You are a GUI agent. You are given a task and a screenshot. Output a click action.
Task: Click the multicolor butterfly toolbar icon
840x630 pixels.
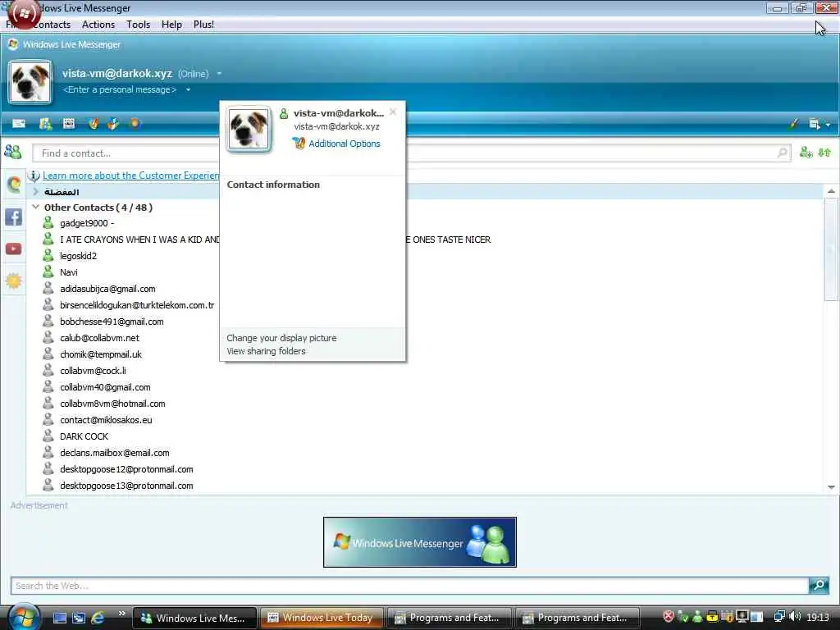point(113,124)
